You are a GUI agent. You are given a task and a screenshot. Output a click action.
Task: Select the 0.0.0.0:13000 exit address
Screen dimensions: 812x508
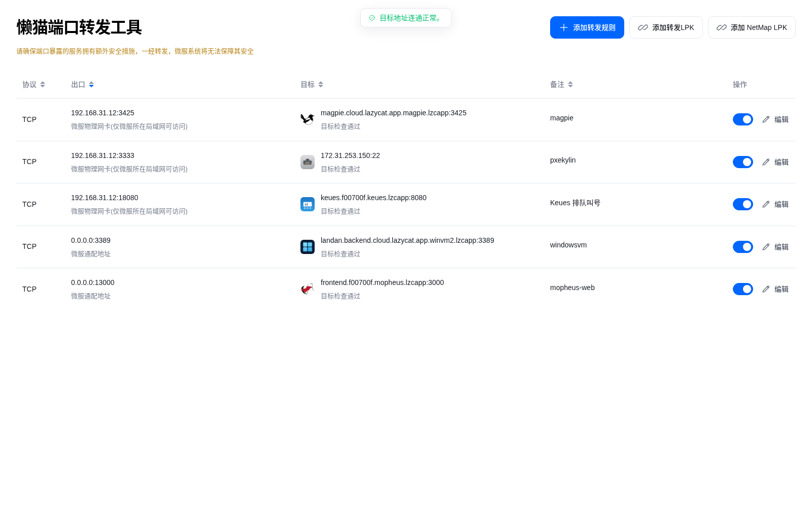point(93,282)
